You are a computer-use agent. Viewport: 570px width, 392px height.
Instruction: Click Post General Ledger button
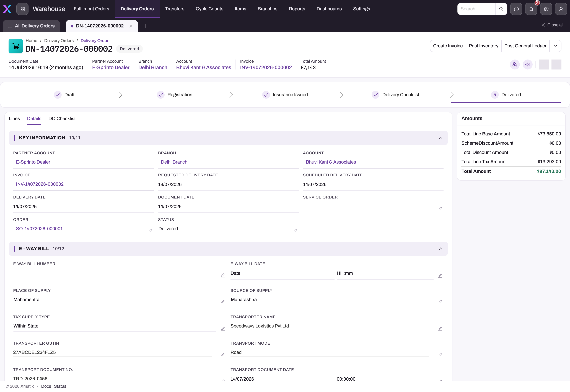pos(525,46)
